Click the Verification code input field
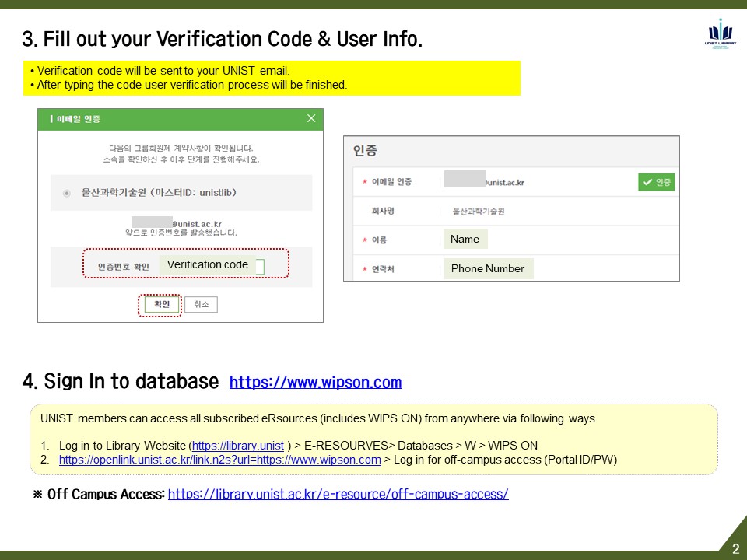This screenshot has width=747, height=560. (210, 265)
